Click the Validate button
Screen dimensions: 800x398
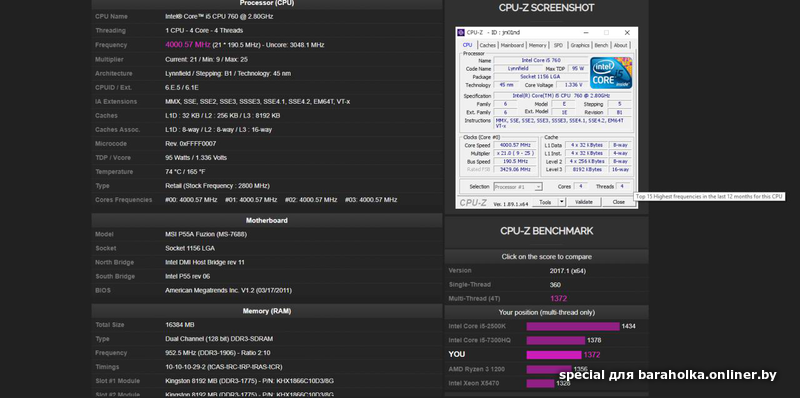584,202
